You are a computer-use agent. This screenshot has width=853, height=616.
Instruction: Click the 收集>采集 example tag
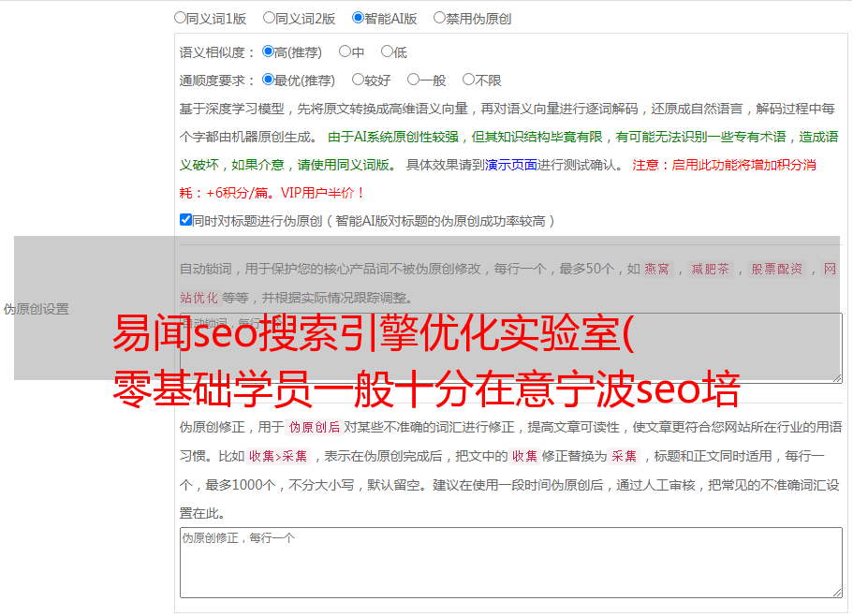278,456
